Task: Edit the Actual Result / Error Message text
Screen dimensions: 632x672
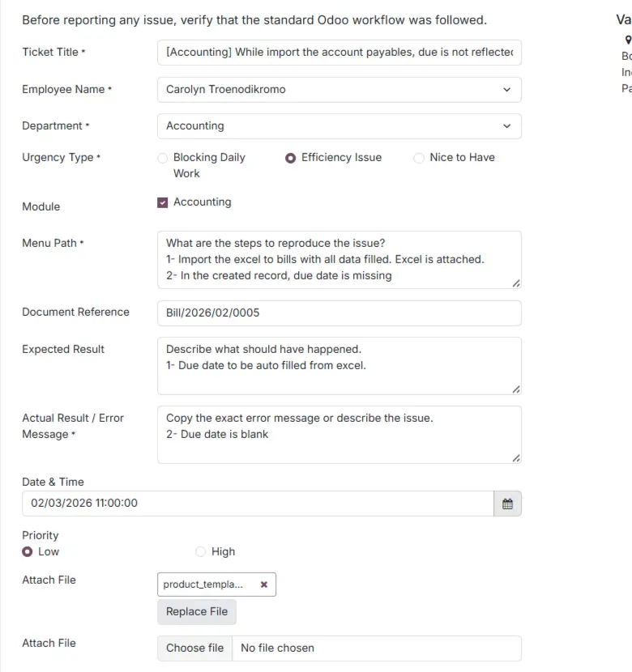Action: pos(339,435)
